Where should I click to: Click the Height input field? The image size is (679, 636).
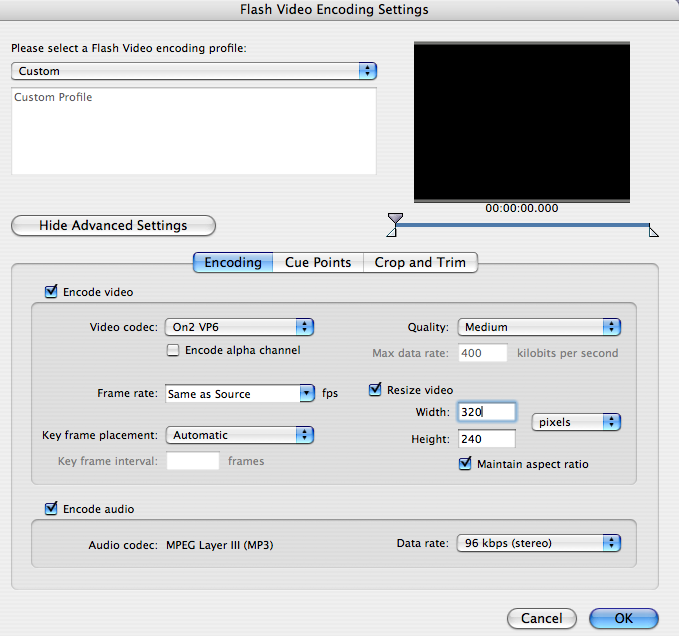[487, 439]
